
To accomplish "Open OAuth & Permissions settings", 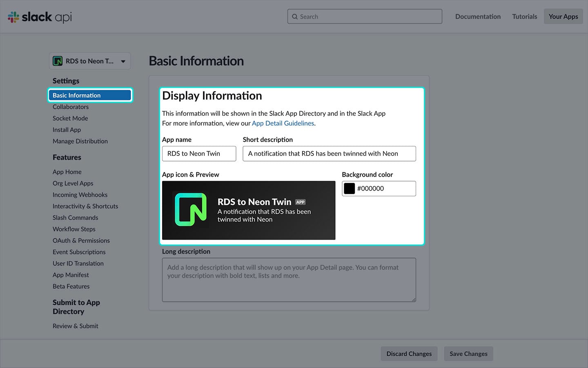I will tap(81, 240).
